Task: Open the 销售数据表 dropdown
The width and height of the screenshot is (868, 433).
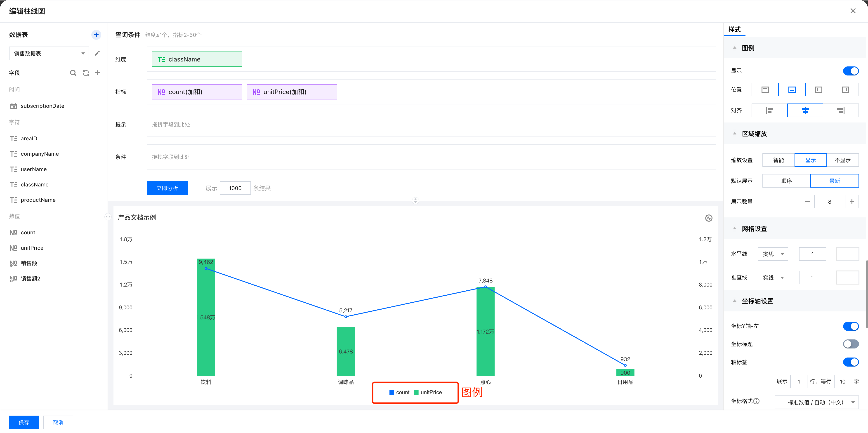Action: [49, 54]
